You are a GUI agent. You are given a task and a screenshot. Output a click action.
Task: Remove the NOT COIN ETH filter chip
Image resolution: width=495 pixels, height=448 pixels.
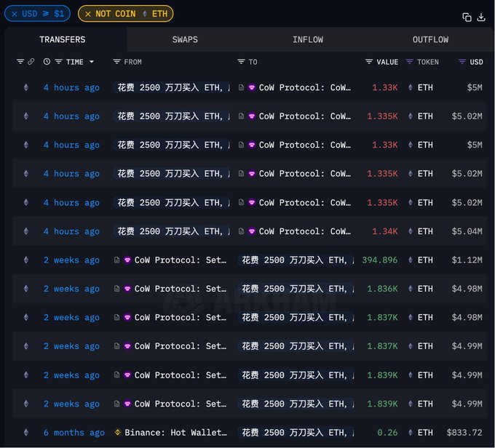click(88, 14)
